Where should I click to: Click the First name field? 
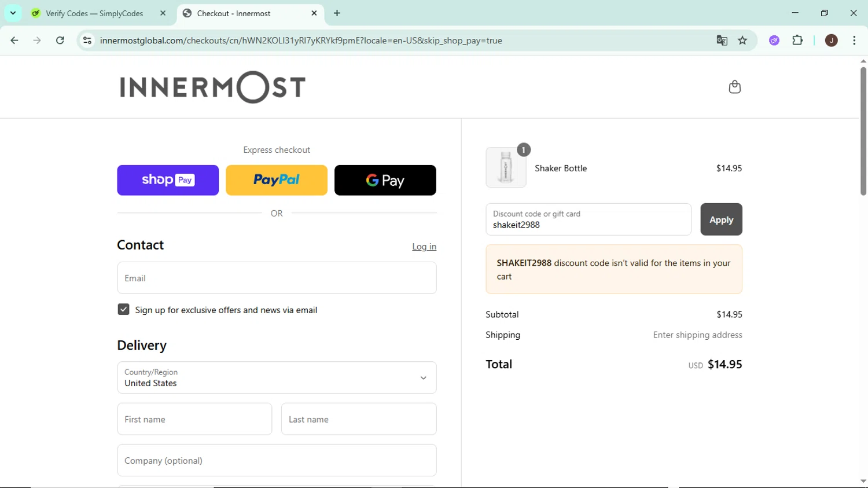coord(194,419)
